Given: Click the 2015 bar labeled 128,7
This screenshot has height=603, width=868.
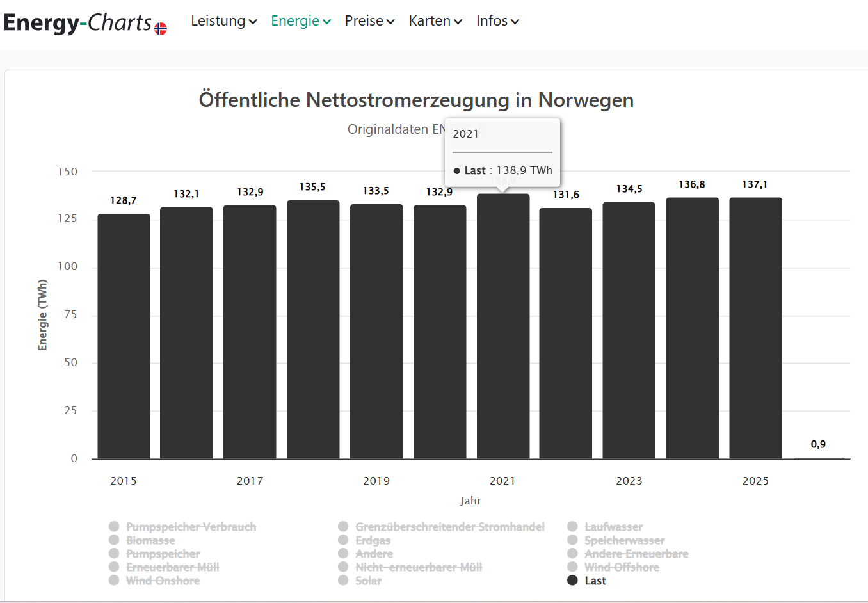Looking at the screenshot, I should click(124, 336).
